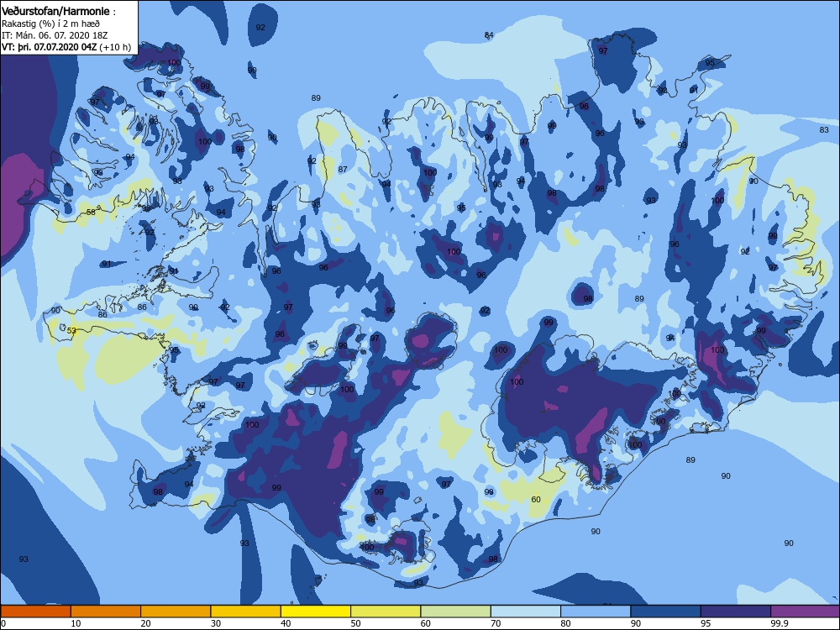Click the legend scale label '80'
Viewport: 840px width, 630px height.
(565, 623)
